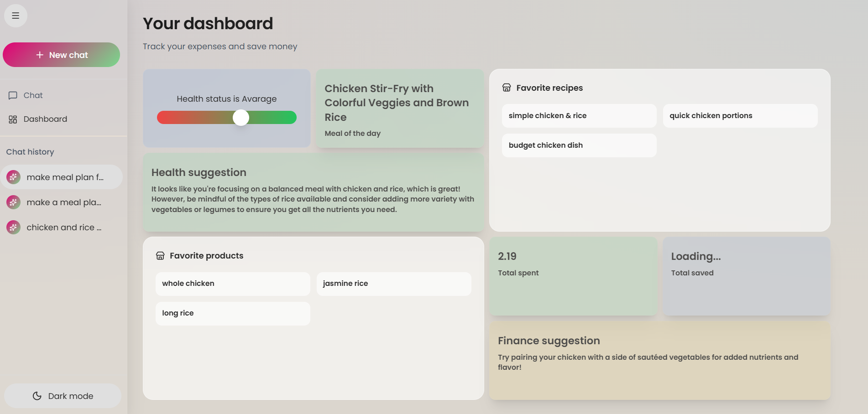Collapse sidebar with hamburger menu icon
Image resolution: width=868 pixels, height=414 pixels.
(16, 16)
